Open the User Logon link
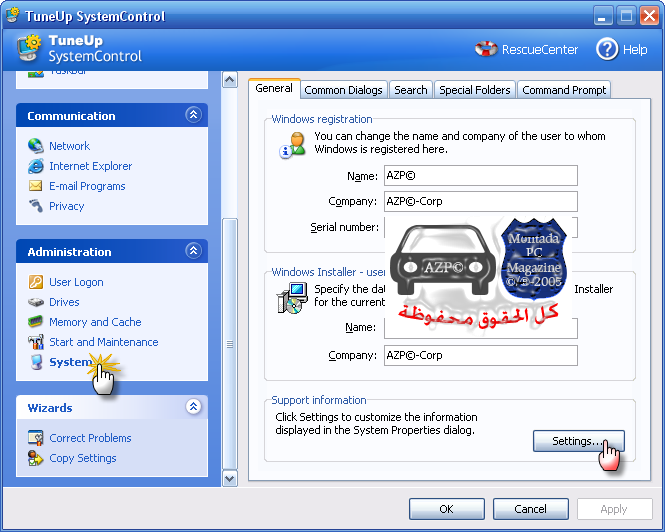Image resolution: width=665 pixels, height=532 pixels. click(76, 282)
